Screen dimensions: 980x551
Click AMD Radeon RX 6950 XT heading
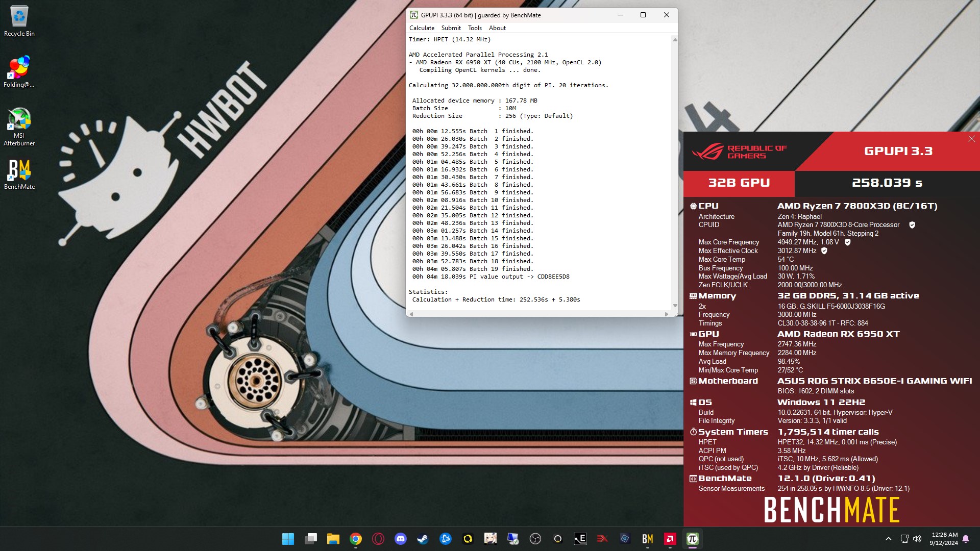pos(839,334)
